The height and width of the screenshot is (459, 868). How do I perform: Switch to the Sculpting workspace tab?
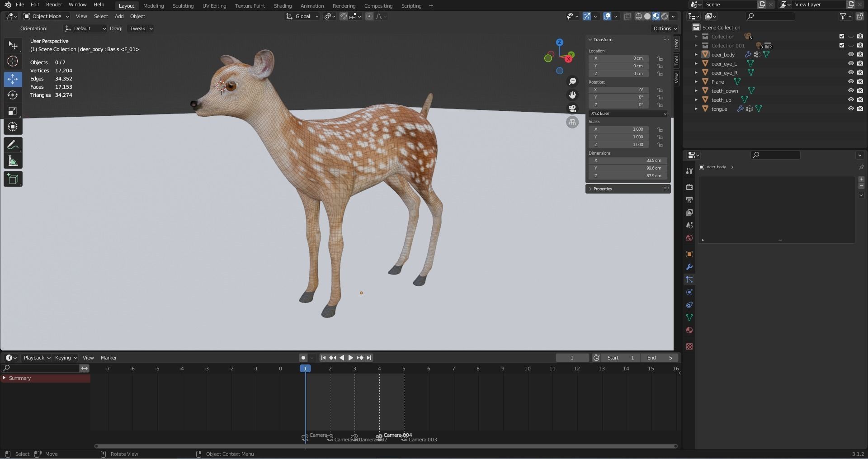183,6
